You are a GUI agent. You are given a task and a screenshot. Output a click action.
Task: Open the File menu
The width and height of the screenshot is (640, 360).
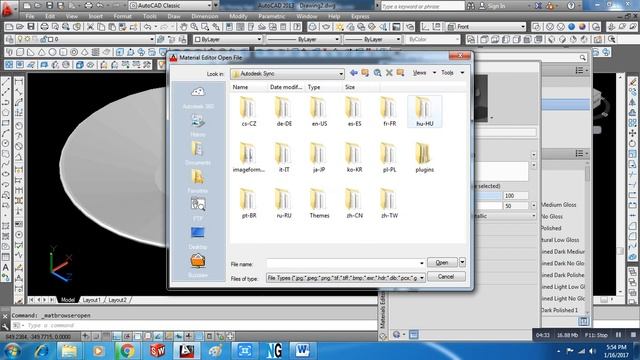(30, 16)
